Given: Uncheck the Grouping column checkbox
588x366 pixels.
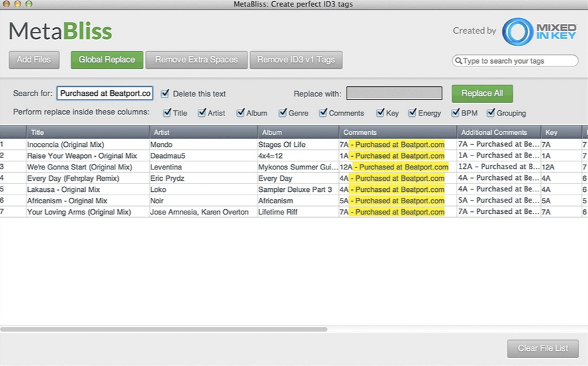Looking at the screenshot, I should point(490,113).
